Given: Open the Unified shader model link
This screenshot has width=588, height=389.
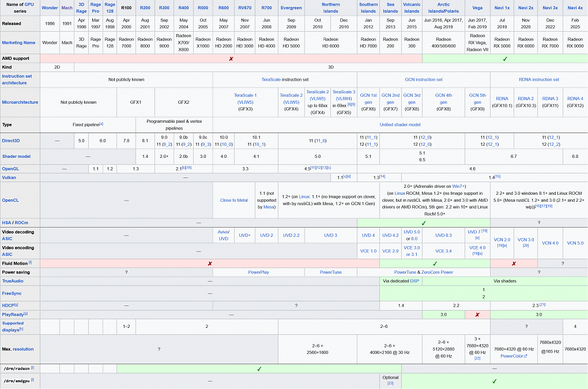Looking at the screenshot, I should pyautogui.click(x=399, y=125).
